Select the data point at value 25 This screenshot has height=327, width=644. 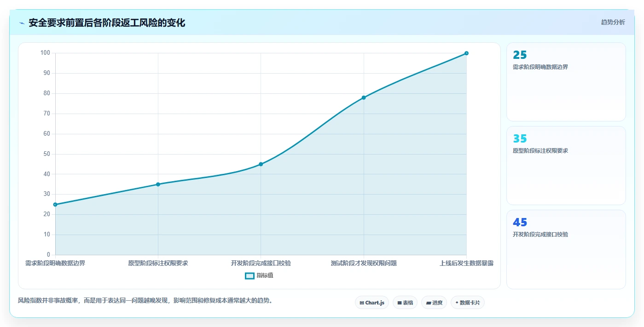pos(55,205)
